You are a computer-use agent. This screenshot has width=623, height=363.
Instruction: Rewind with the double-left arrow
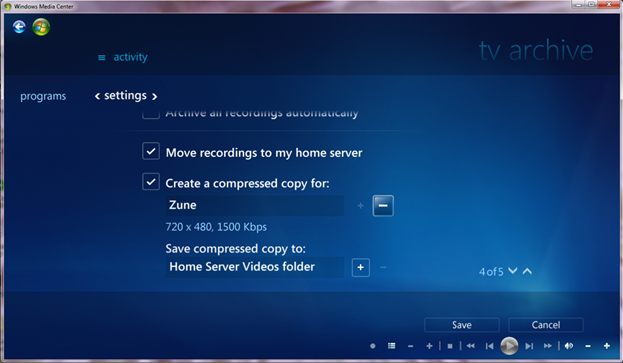coord(470,346)
